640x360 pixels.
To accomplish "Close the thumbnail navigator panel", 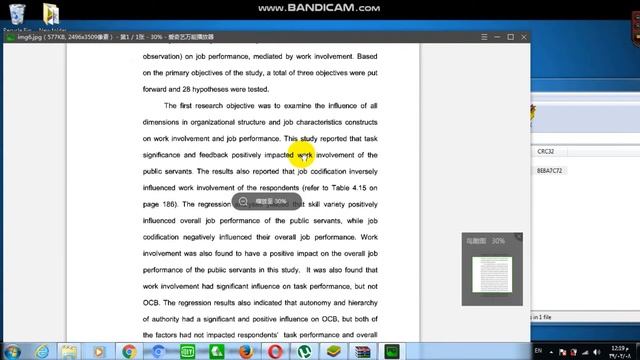I will point(519,236).
